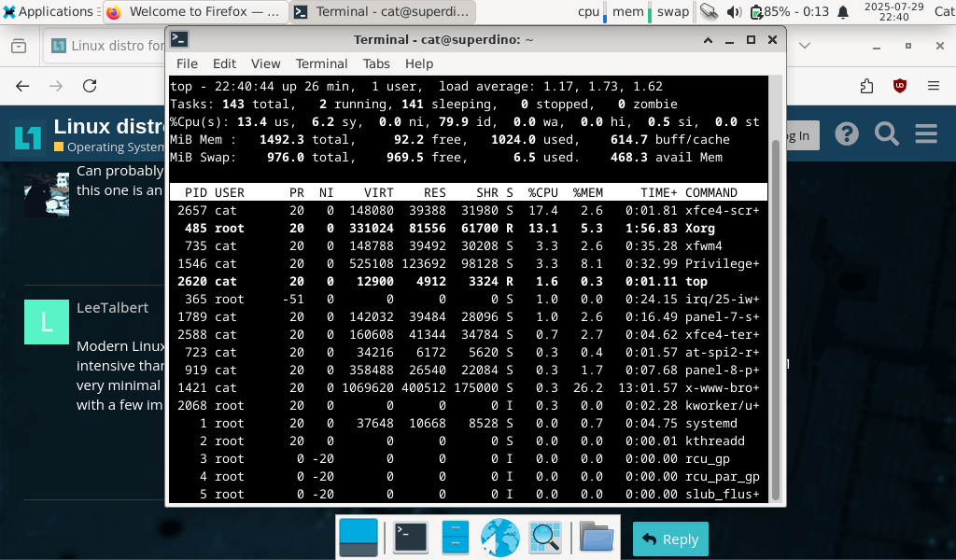The image size is (956, 560).
Task: Open the forum hamburger menu
Action: (x=925, y=133)
